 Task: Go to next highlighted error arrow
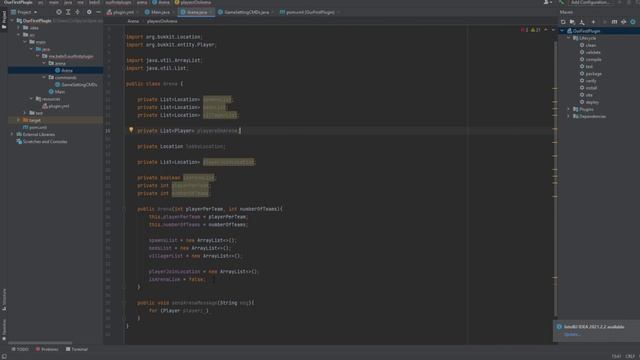pyautogui.click(x=553, y=30)
